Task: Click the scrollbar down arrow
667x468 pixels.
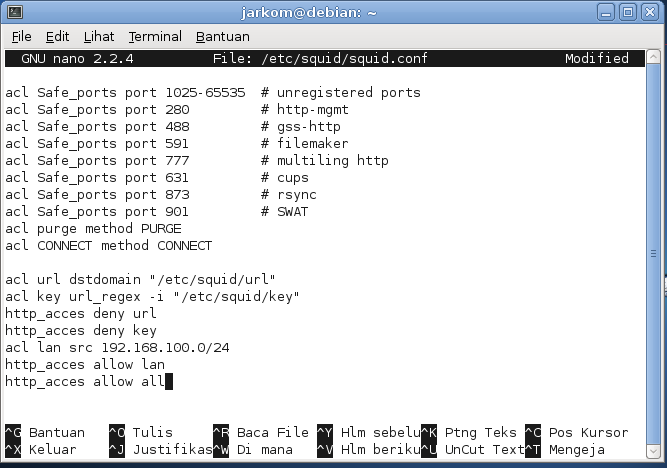Action: click(x=653, y=451)
